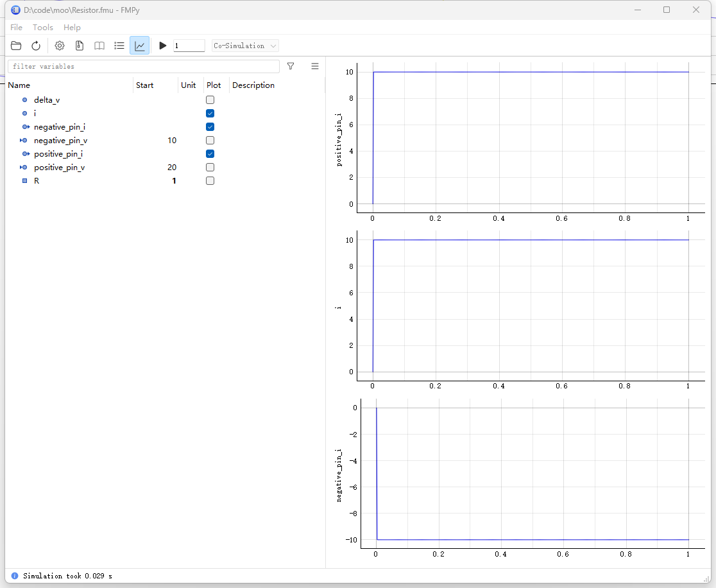Click start value 1 of R

click(174, 181)
